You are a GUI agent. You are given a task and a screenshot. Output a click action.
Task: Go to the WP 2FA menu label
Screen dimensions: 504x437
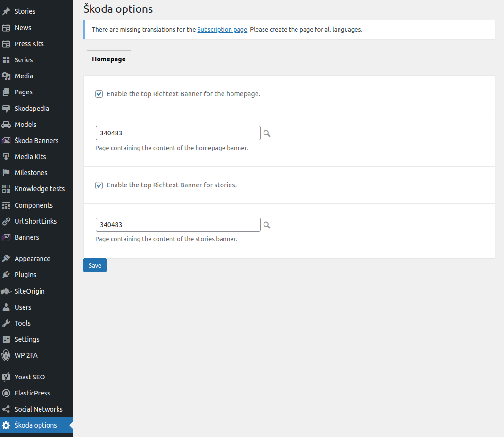(26, 355)
